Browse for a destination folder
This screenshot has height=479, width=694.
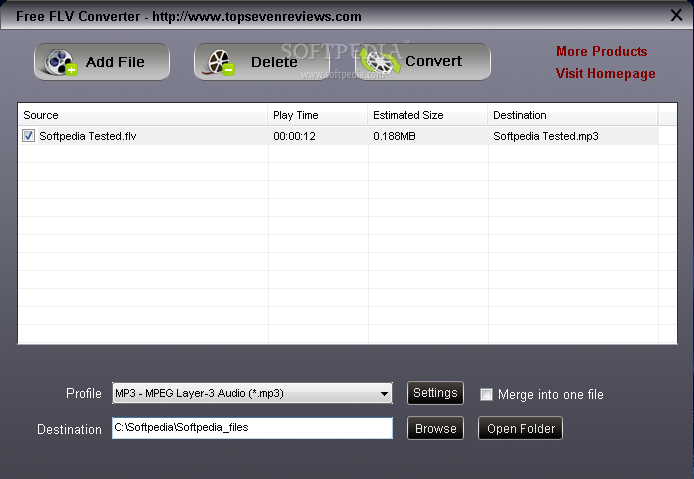(x=435, y=428)
